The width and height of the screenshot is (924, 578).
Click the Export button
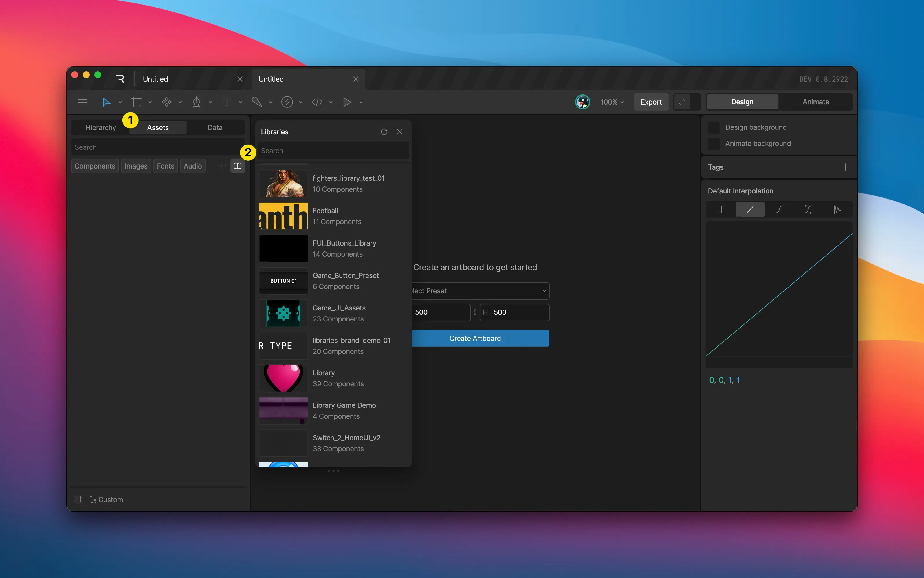[x=651, y=102]
